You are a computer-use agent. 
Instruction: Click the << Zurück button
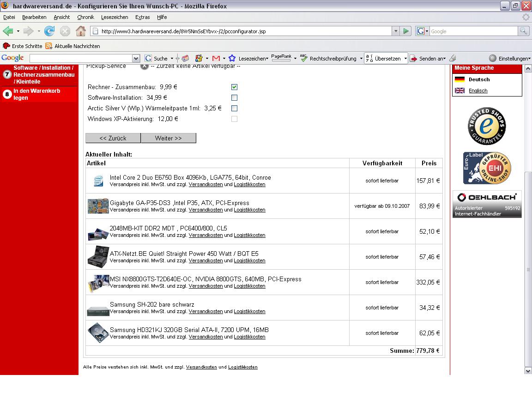click(113, 138)
